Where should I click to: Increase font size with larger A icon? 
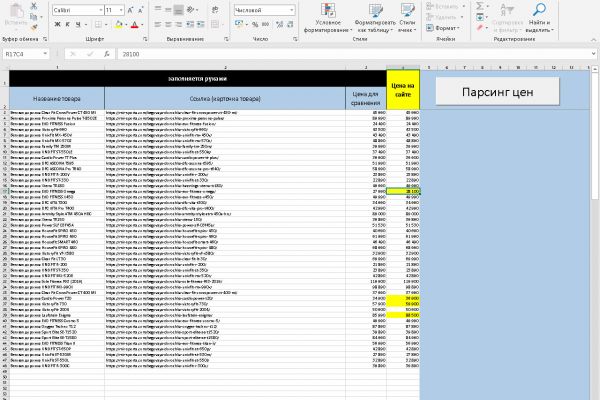[130, 10]
